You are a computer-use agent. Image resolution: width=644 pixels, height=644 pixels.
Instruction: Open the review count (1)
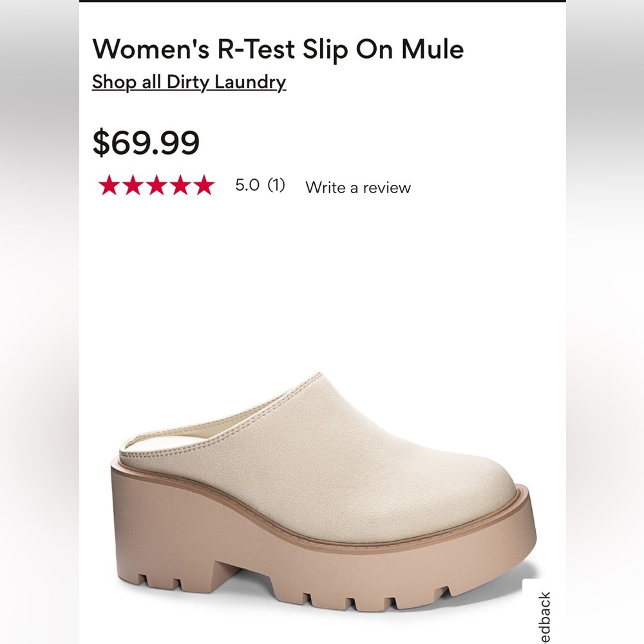point(278,187)
